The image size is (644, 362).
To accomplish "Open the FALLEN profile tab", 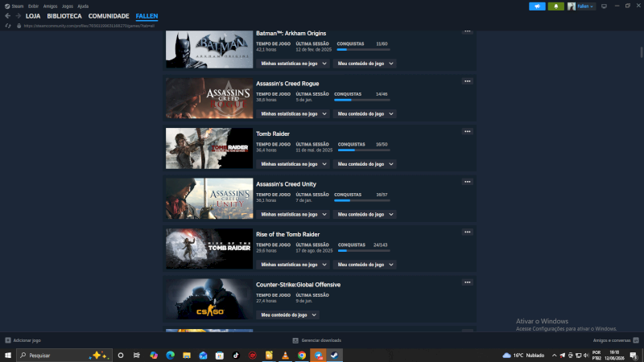I will (x=147, y=16).
